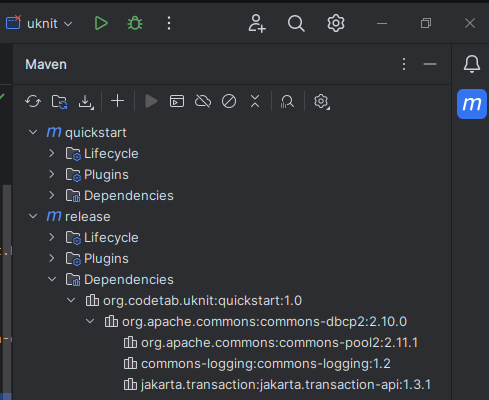Select Plugins under quickstart
Viewport: 489px width, 400px height.
(x=232, y=174)
